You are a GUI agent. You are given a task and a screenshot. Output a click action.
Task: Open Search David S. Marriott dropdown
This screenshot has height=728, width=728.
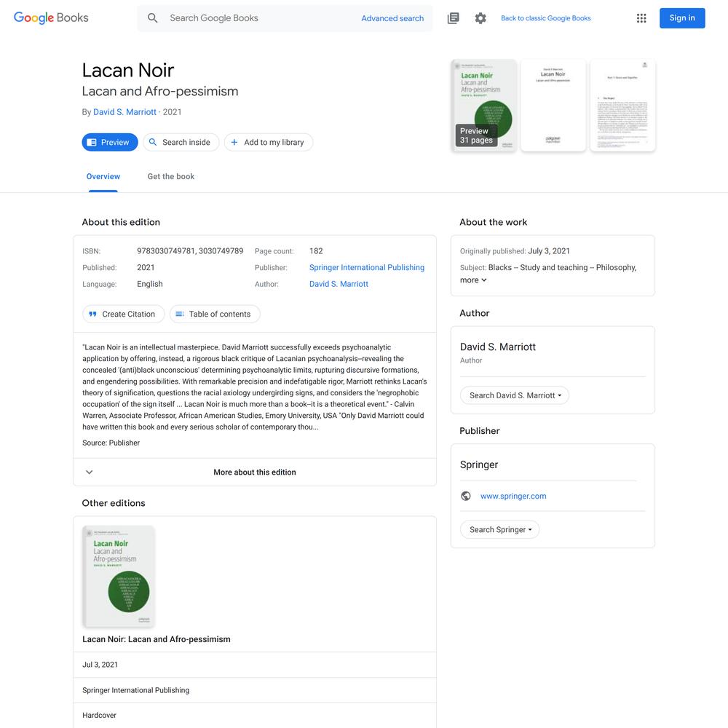[x=515, y=395]
